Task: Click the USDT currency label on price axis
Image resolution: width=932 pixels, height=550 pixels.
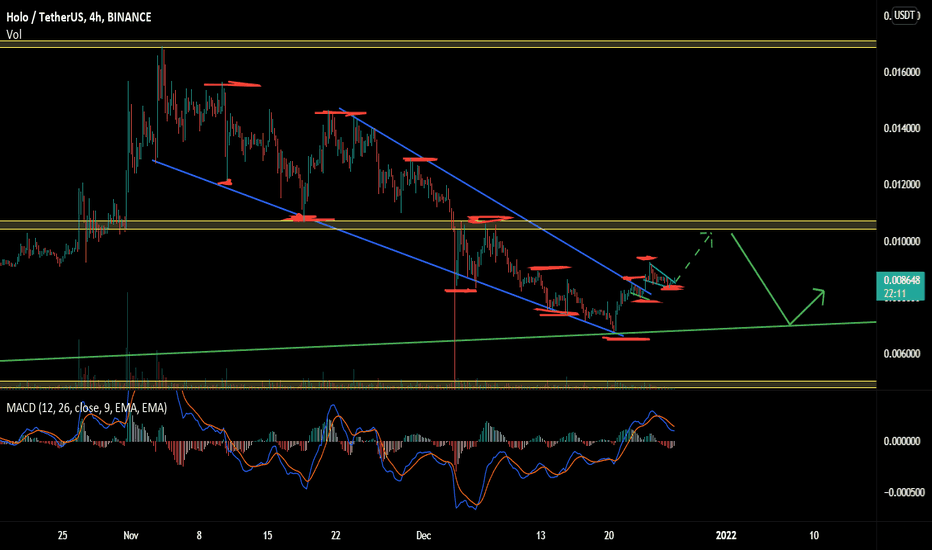Action: (x=905, y=15)
